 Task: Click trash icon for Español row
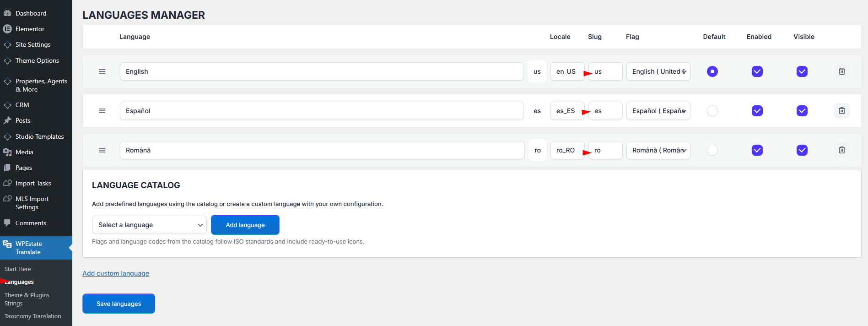[841, 111]
